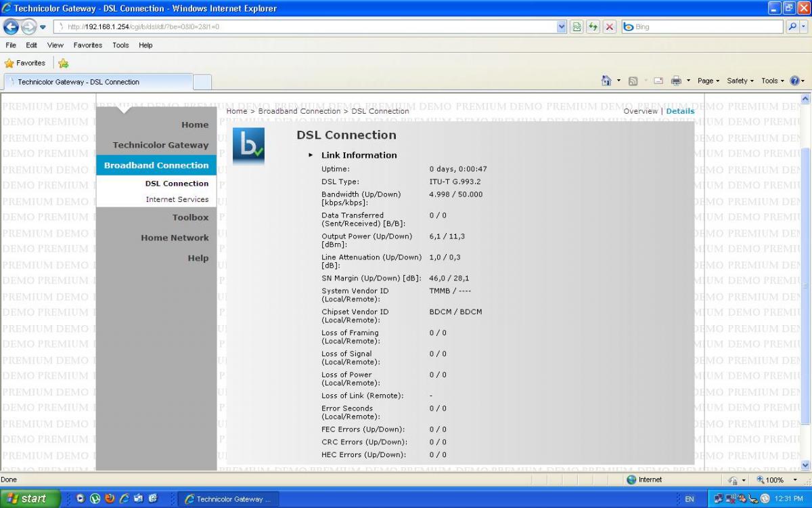Viewport: 812px width, 508px height.
Task: Launch uTorrent from Quick Launch
Action: pos(95,499)
